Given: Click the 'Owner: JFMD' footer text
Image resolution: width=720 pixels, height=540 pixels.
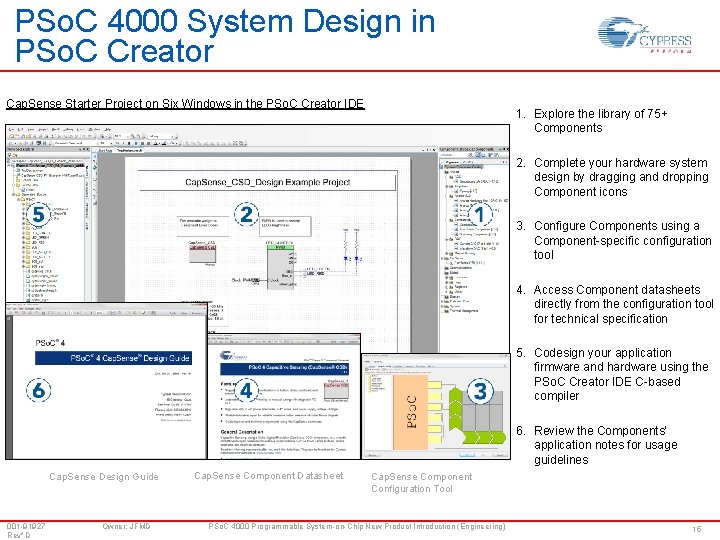Looking at the screenshot, I should (x=126, y=526).
